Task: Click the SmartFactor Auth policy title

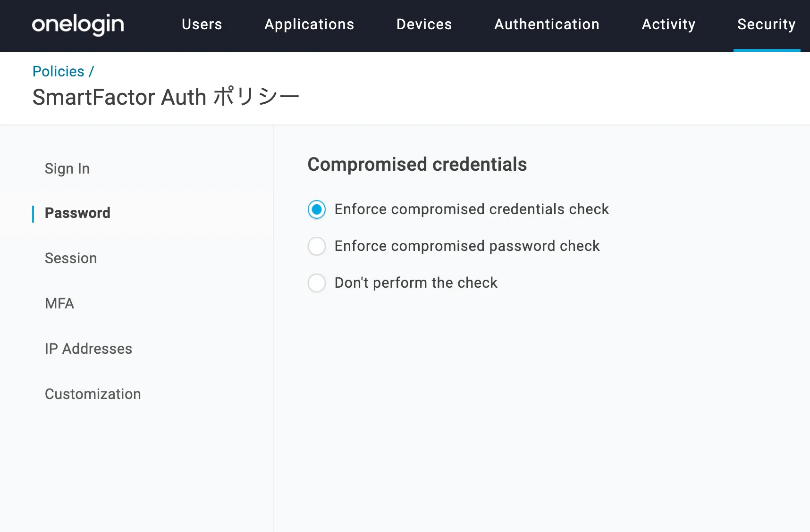Action: point(166,97)
